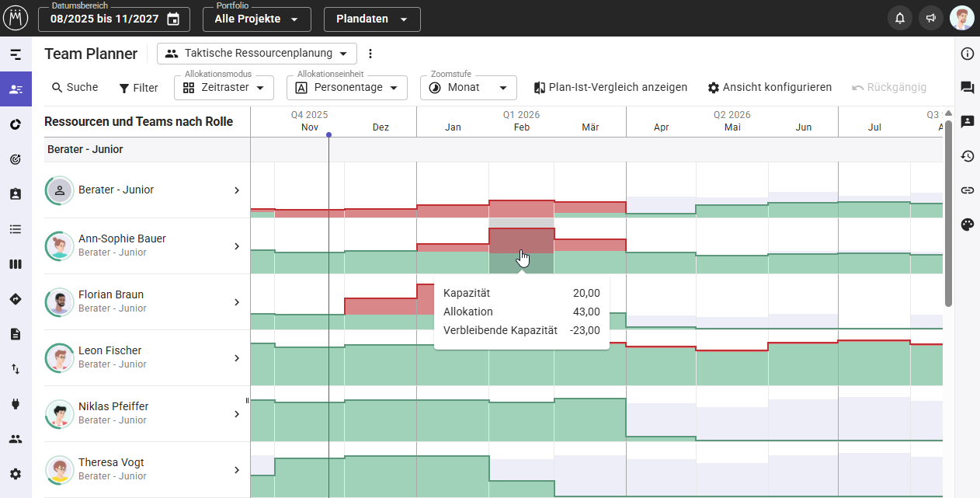This screenshot has width=980, height=498.
Task: Open the Zoomstufe Monat dropdown
Action: (468, 88)
